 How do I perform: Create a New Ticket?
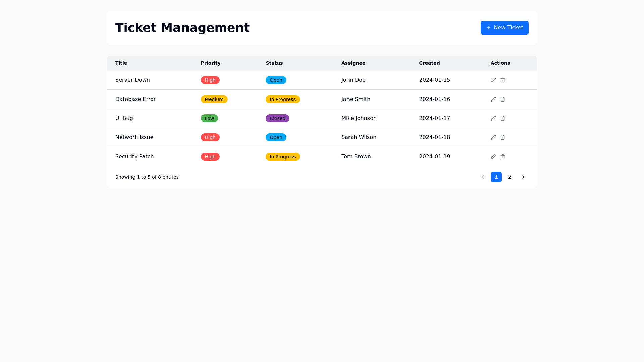[x=504, y=28]
